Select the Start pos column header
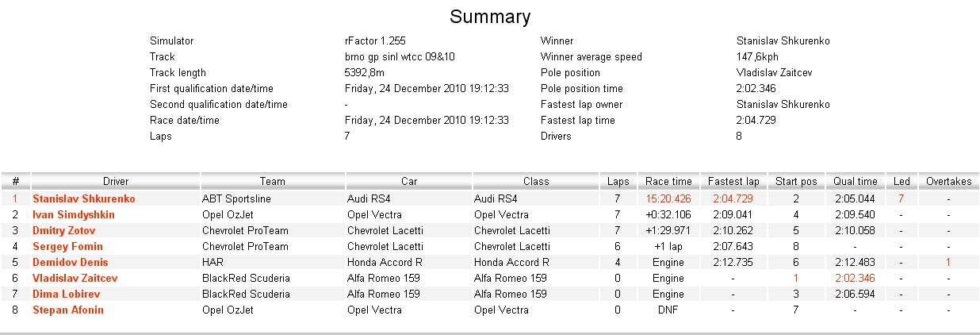980x335 pixels. pos(796,182)
